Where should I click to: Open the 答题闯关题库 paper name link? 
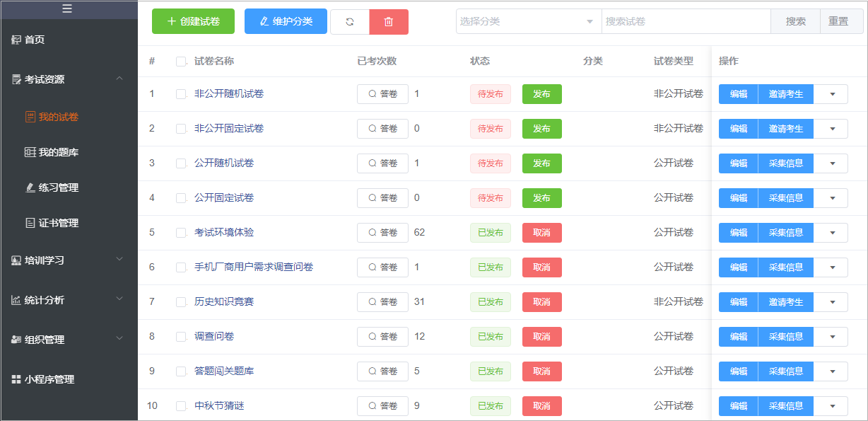(224, 371)
